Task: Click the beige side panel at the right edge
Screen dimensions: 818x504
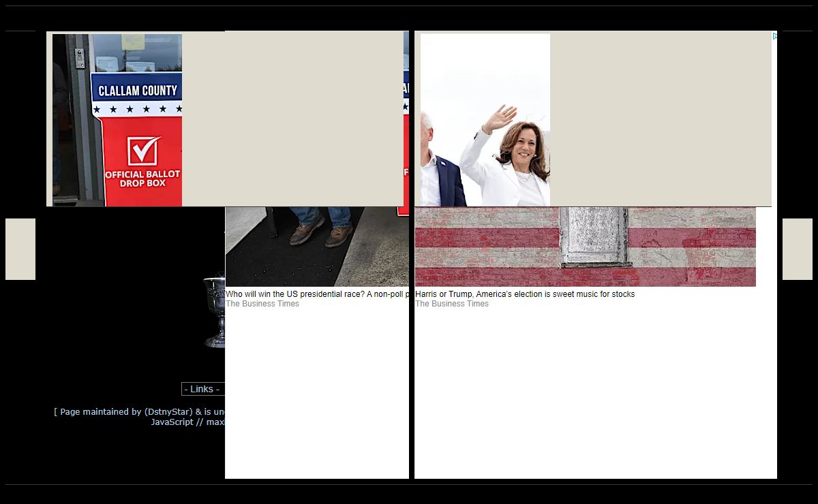Action: (797, 249)
